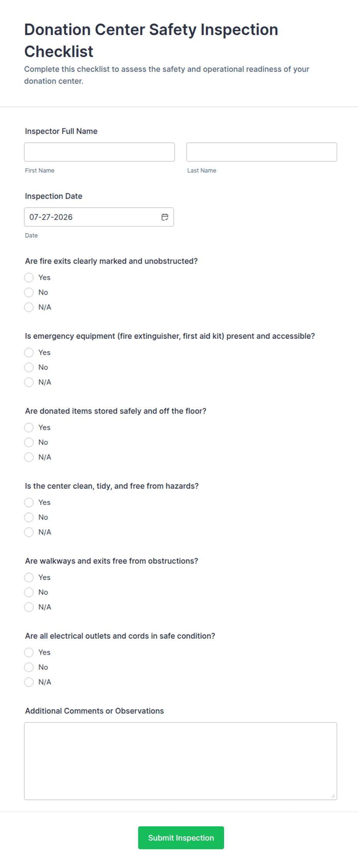Click the Inspection Date field showing 07-27-2026
Screen dimensions: 358x868
click(99, 217)
